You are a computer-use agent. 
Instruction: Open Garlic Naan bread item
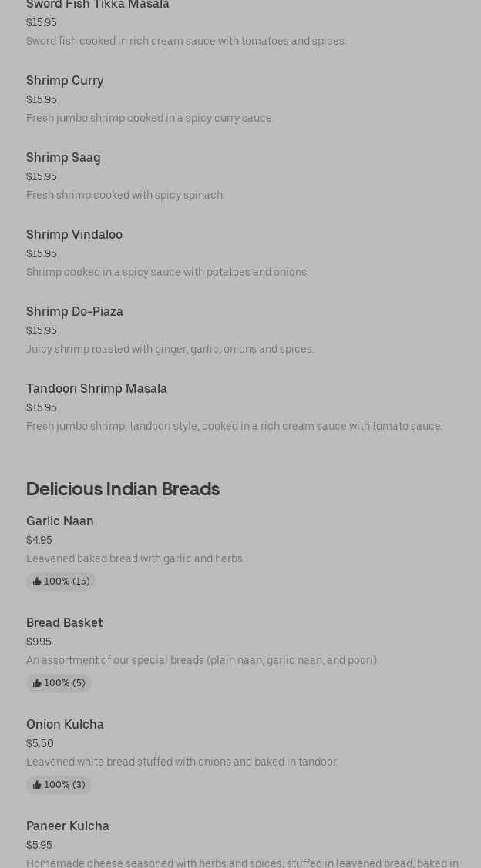click(x=60, y=521)
